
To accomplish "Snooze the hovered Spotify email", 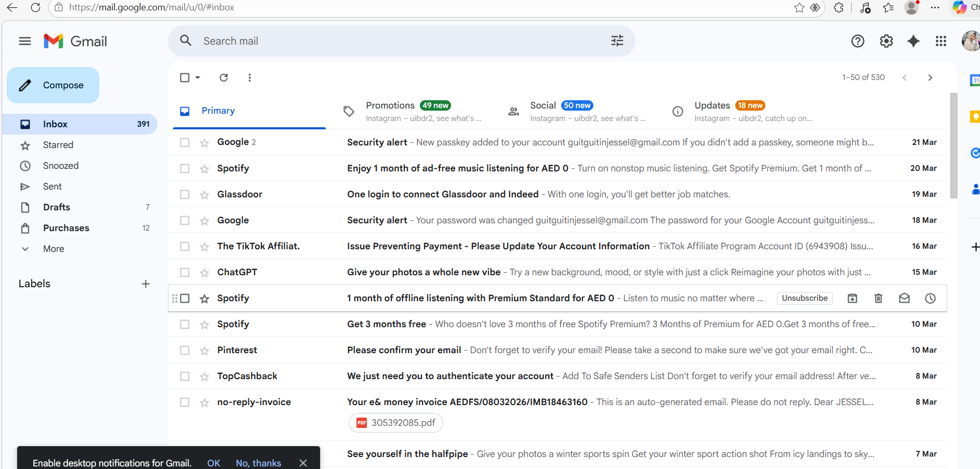I will tap(930, 298).
